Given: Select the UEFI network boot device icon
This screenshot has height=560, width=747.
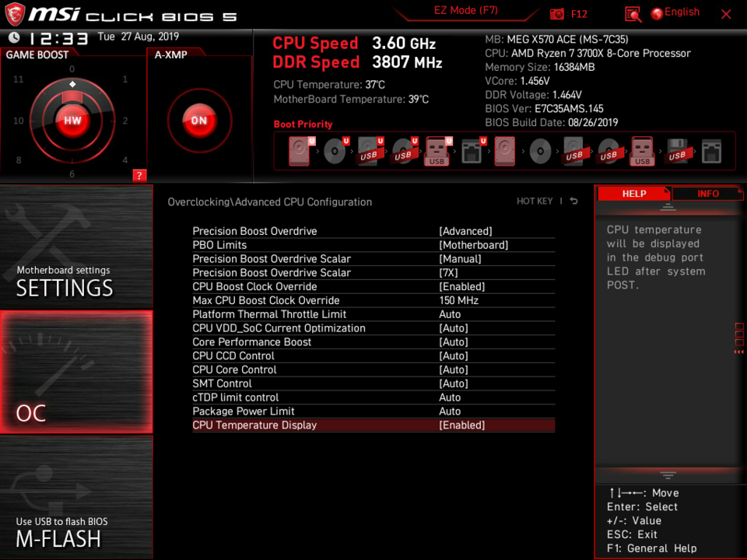Looking at the screenshot, I should [473, 151].
